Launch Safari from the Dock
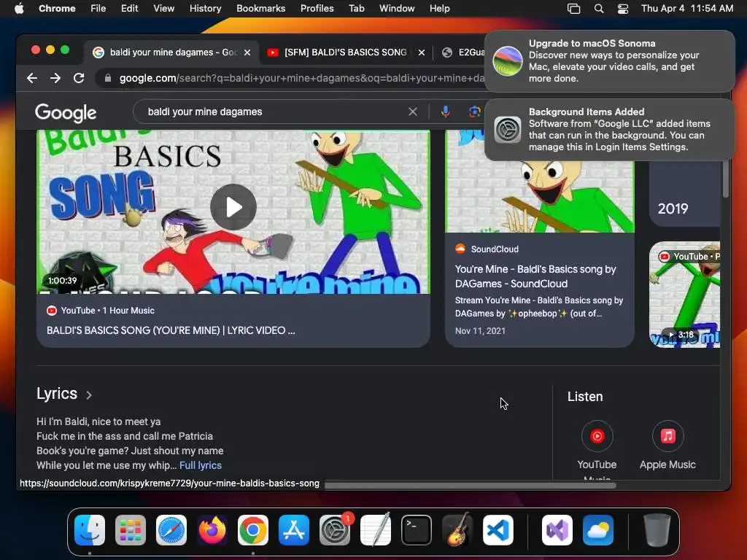 pos(171,530)
